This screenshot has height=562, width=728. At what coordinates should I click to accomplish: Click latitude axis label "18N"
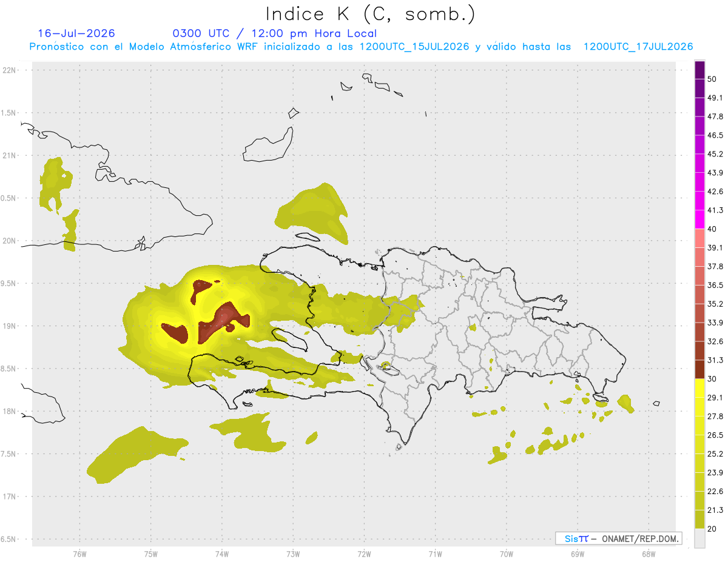(x=9, y=411)
